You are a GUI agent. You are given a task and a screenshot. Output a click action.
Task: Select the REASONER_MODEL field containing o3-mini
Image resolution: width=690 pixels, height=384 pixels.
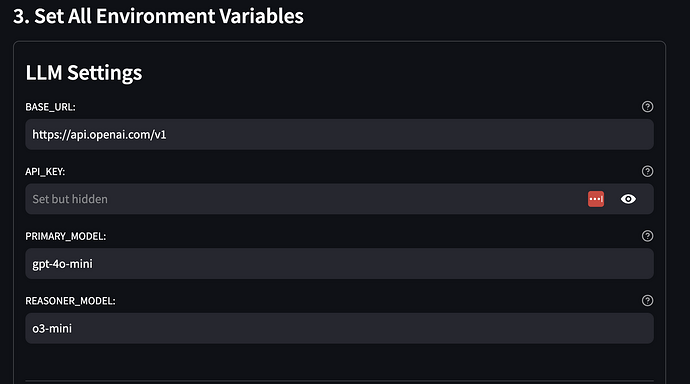(339, 328)
